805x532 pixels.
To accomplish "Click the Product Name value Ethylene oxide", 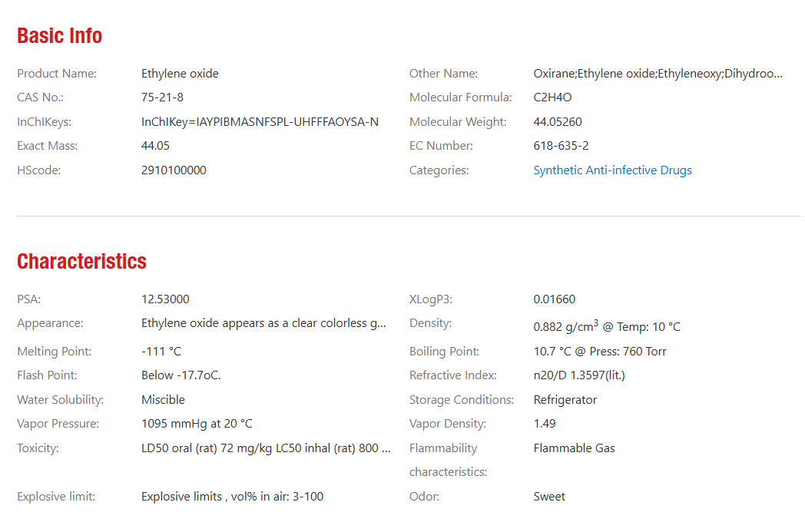I will pyautogui.click(x=180, y=74).
